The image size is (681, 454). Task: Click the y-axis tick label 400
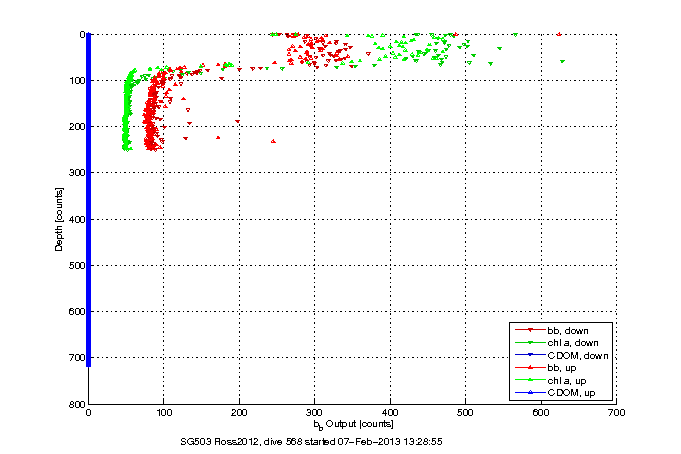tap(76, 219)
